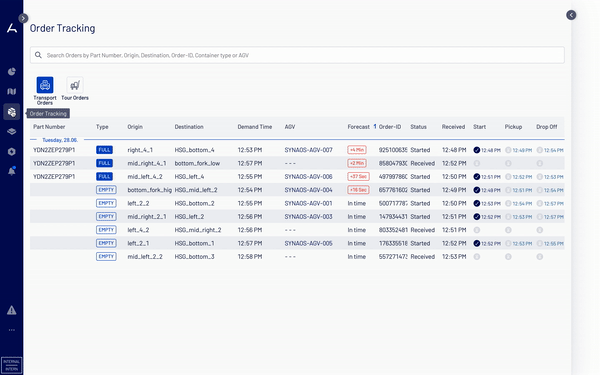Open the layers sidebar icon
Screen dimensions: 600x375
[x=11, y=132]
